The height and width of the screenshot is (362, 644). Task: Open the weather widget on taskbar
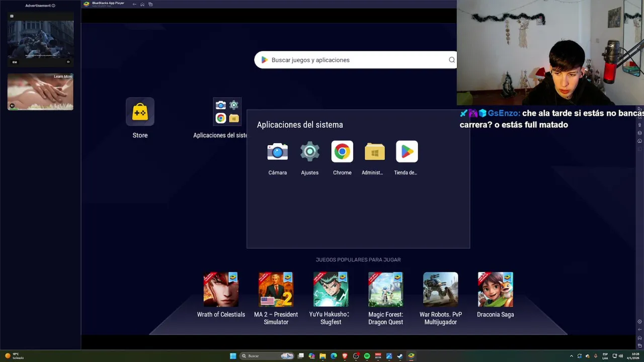pyautogui.click(x=15, y=356)
